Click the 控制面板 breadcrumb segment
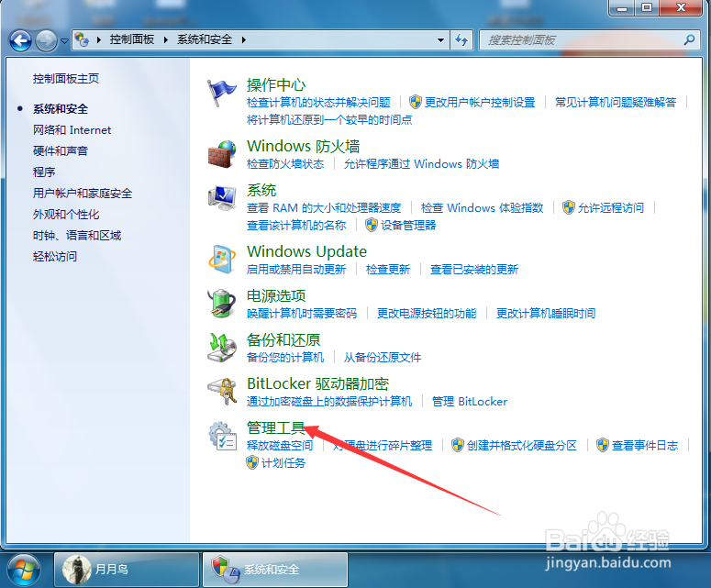The image size is (711, 588). (x=131, y=39)
